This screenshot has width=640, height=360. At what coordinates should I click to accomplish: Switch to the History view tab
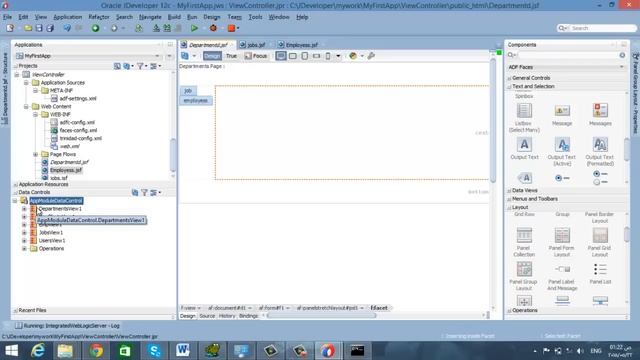pos(227,316)
